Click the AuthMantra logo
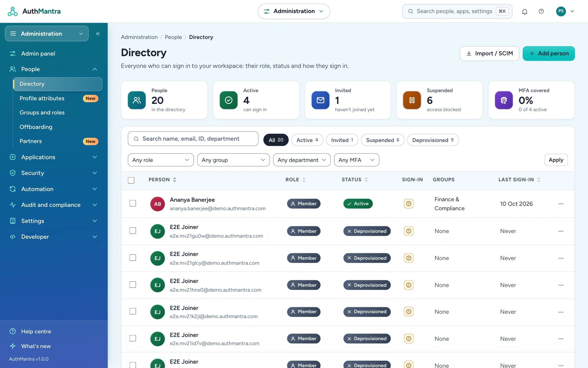 34,11
